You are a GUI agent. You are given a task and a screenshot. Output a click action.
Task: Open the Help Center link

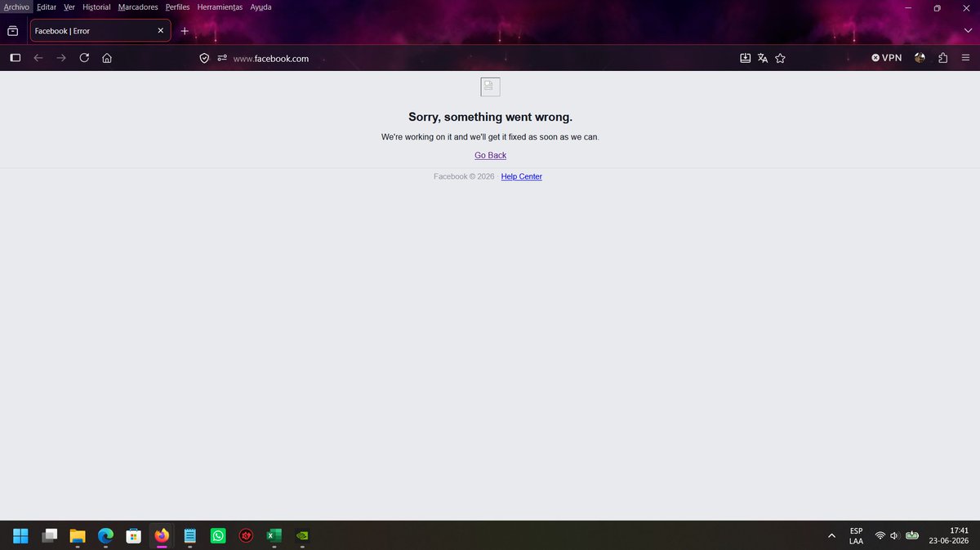(x=521, y=176)
